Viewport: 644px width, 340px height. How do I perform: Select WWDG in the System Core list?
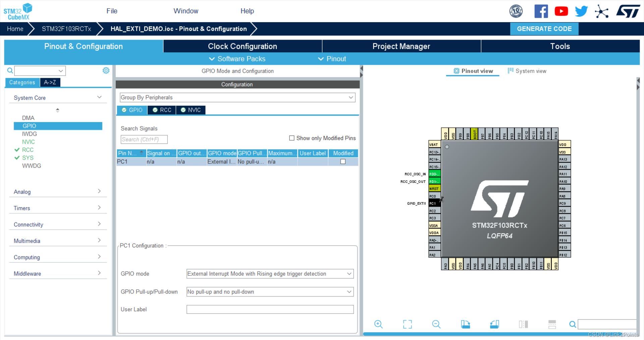32,165
